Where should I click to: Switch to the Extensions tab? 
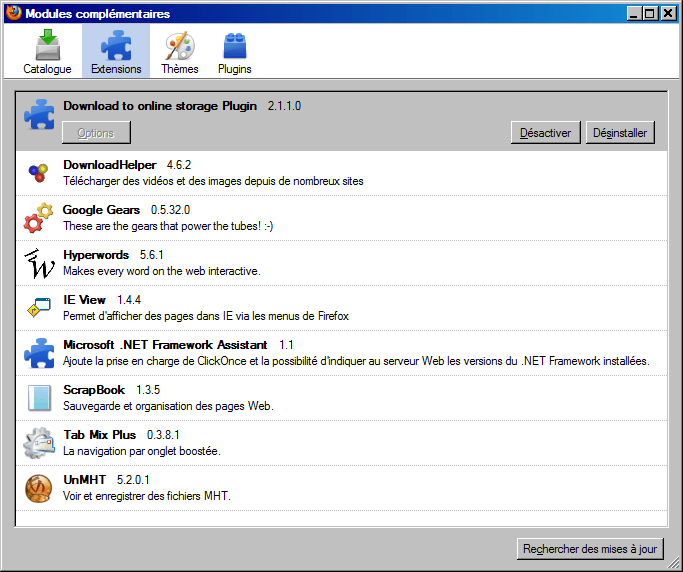116,51
